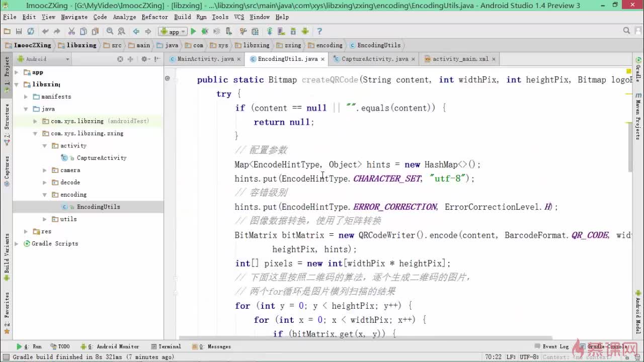Expand Gradle Scripts node
The width and height of the screenshot is (644, 362).
point(17,243)
